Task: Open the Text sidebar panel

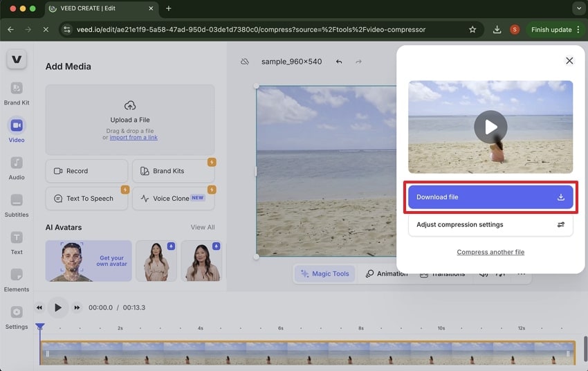Action: [17, 243]
